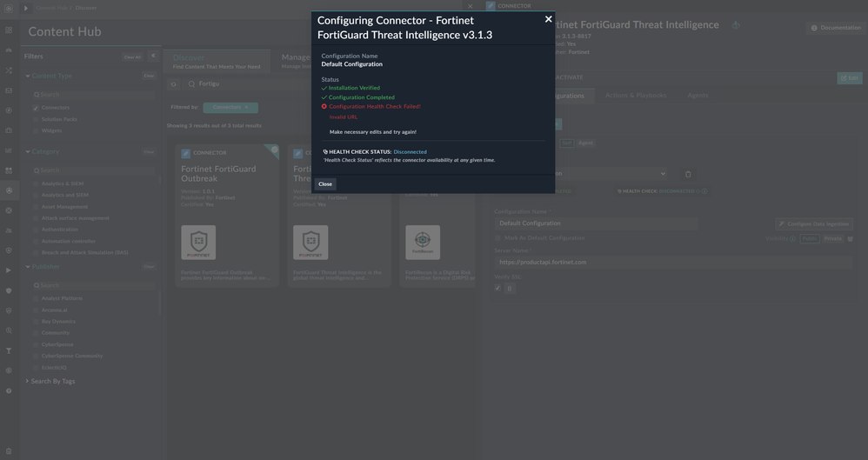The image size is (868, 460).
Task: Click the Clear All filters button
Action: coord(132,57)
